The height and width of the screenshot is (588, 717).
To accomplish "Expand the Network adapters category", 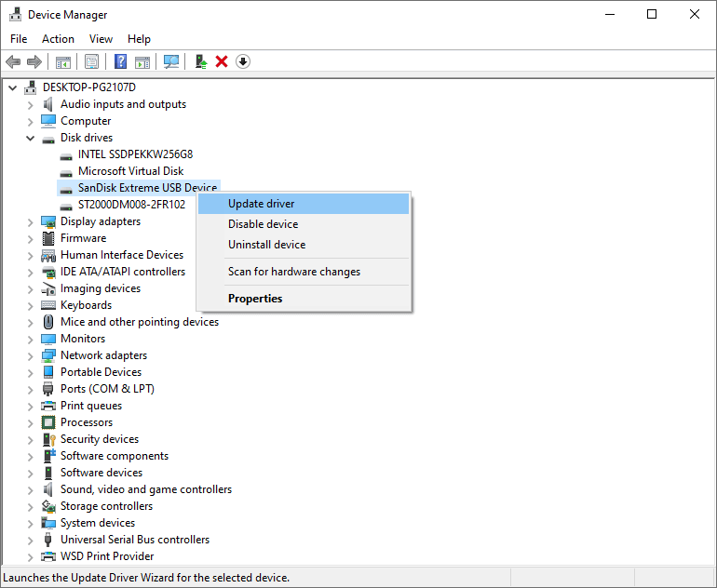I will [x=30, y=356].
